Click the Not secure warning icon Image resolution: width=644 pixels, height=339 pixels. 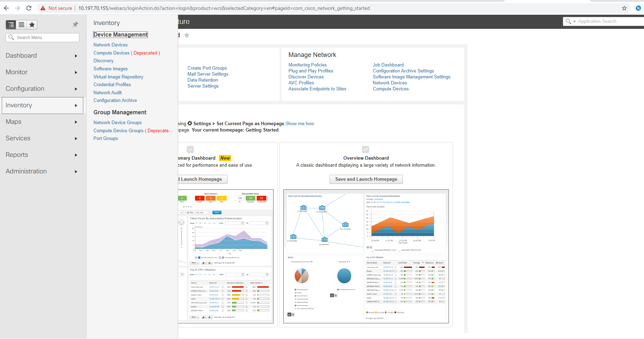[43, 8]
